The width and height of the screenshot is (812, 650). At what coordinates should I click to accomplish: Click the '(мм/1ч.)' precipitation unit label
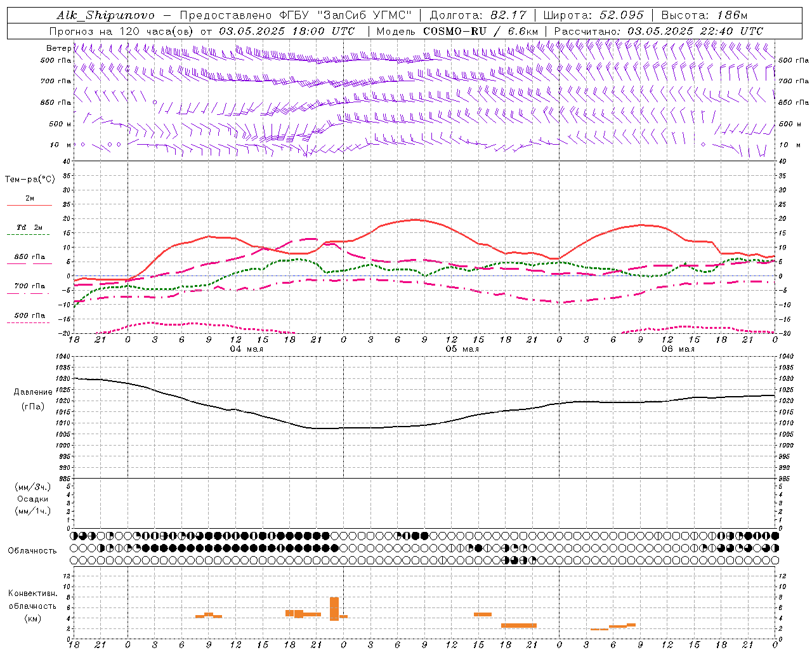coord(33,511)
